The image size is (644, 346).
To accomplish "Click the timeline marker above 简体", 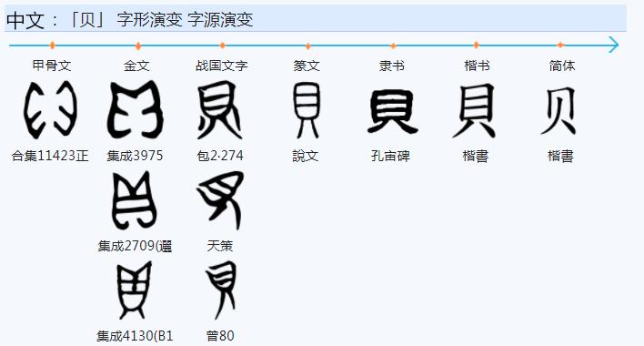I will pyautogui.click(x=560, y=45).
